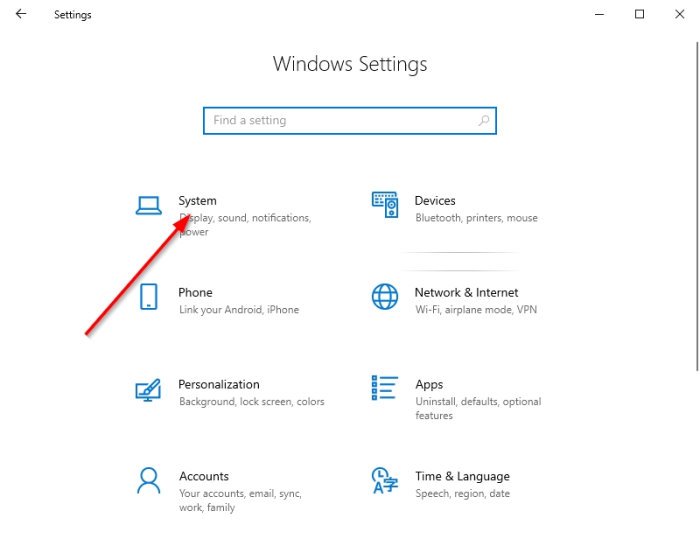The height and width of the screenshot is (553, 700).
Task: Click the Network & Internet globe icon
Action: click(x=385, y=297)
